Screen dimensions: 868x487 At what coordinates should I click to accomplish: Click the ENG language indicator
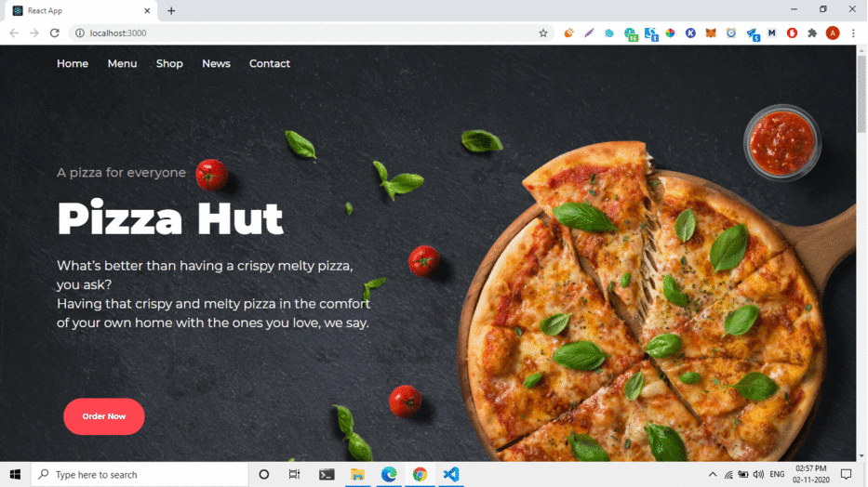(777, 474)
